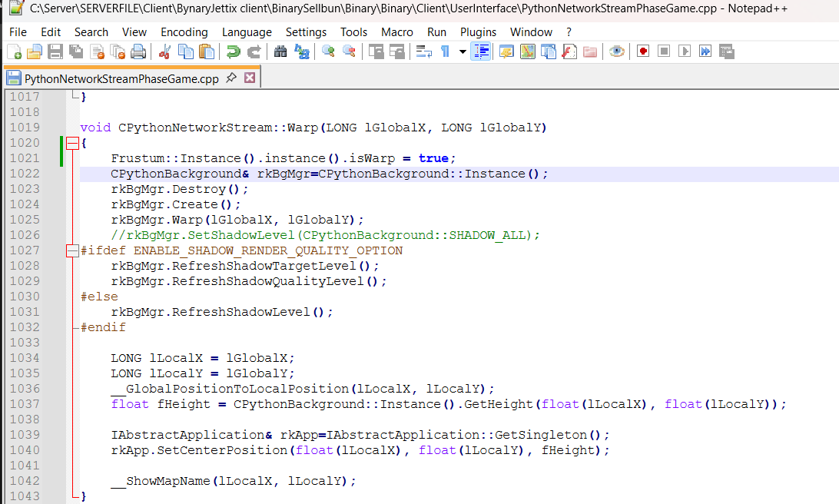Image resolution: width=839 pixels, height=504 pixels.
Task: Undo the last edit
Action: click(234, 52)
